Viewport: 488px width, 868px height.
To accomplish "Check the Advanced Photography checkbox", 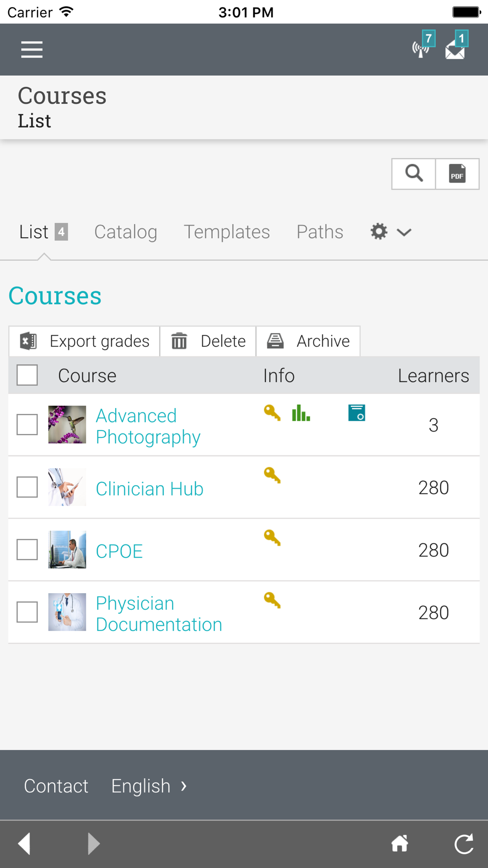I will point(27,425).
